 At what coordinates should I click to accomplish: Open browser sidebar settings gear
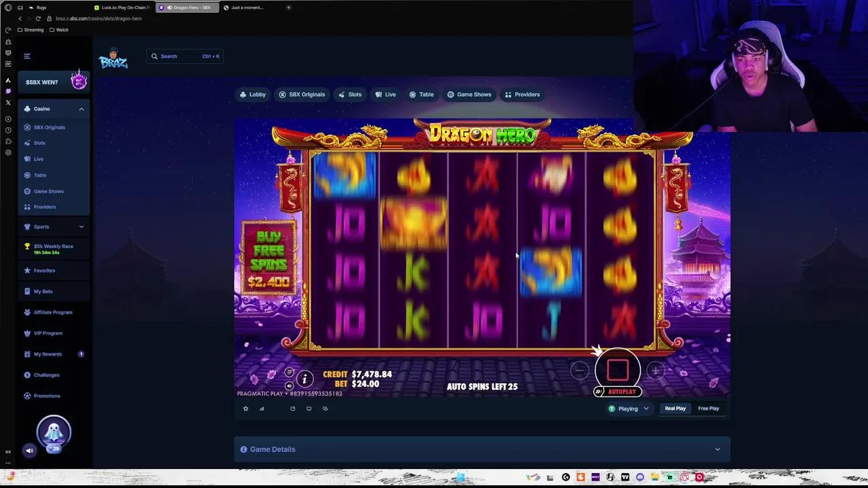(8, 152)
